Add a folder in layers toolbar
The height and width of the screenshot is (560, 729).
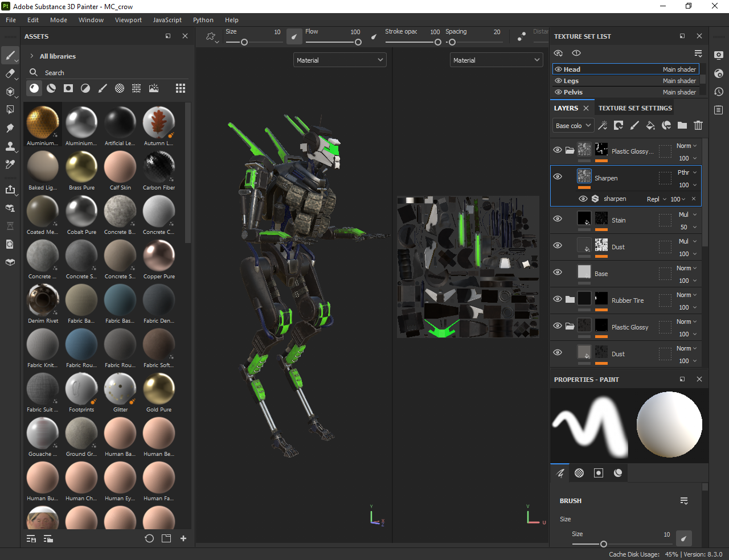point(682,126)
